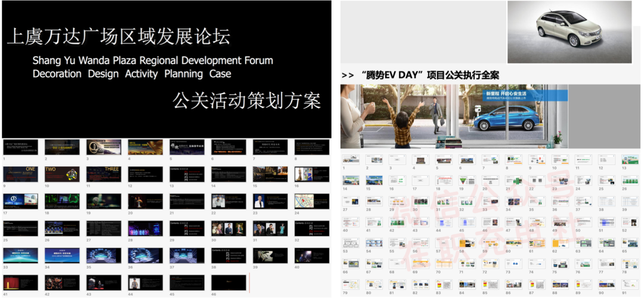Image resolution: width=644 pixels, height=303 pixels.
Task: Open EV DAY deck slide 52
Action: 630,222
